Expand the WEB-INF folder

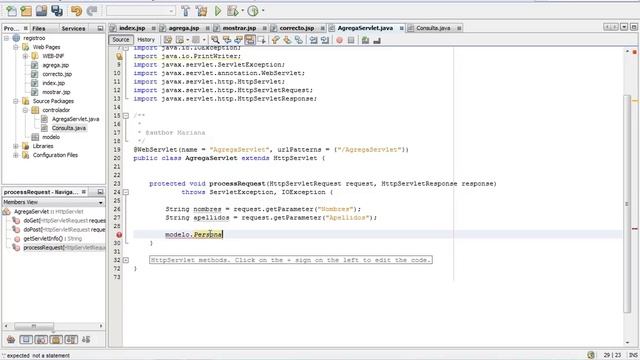click(x=25, y=56)
